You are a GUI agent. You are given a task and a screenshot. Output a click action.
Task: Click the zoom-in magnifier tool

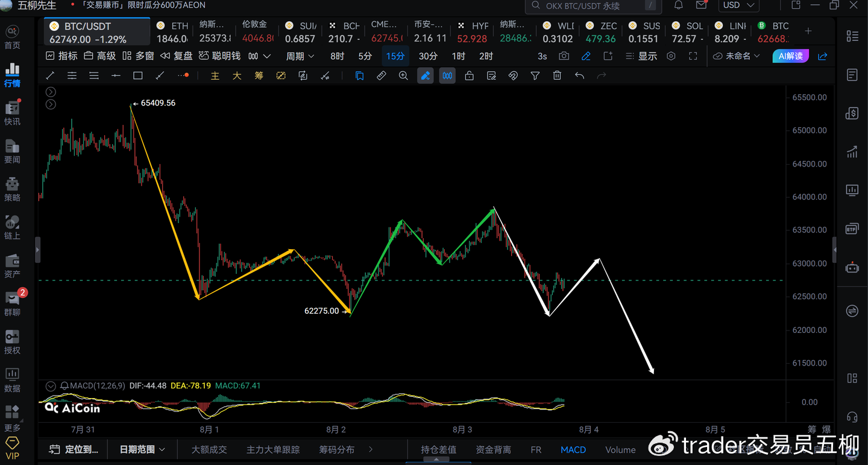coord(403,76)
